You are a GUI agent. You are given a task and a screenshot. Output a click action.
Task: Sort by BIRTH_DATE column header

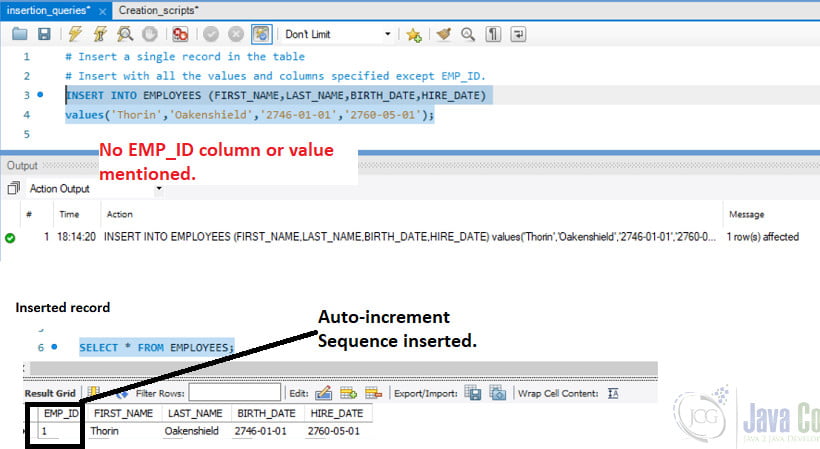[x=267, y=413]
